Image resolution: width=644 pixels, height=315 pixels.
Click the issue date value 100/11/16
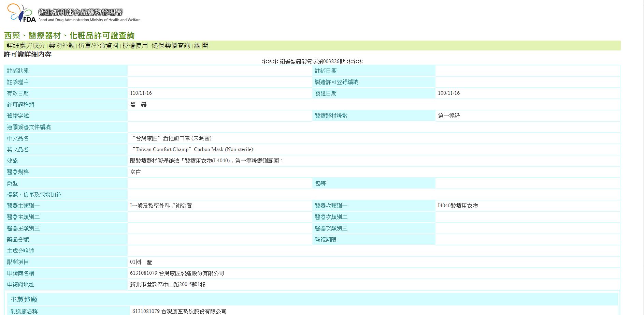pos(448,93)
